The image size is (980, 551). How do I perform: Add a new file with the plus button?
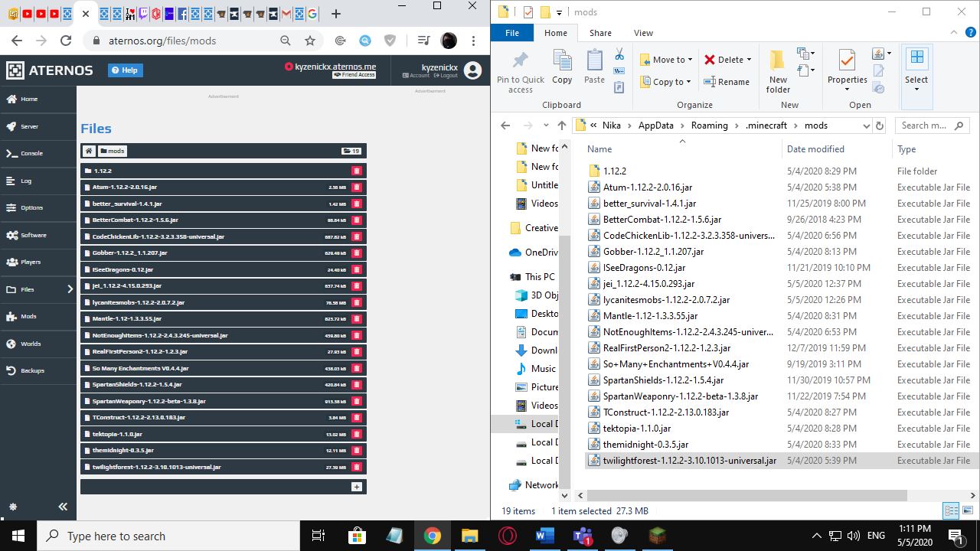(357, 487)
